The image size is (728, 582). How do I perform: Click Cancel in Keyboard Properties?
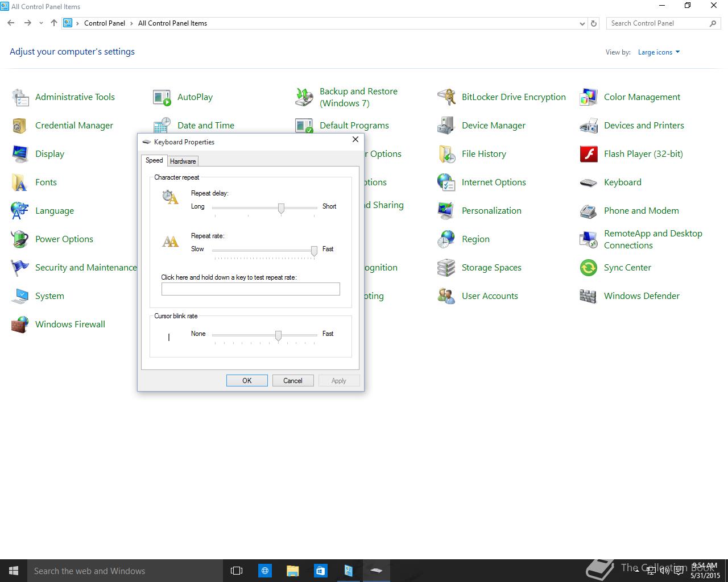(293, 381)
